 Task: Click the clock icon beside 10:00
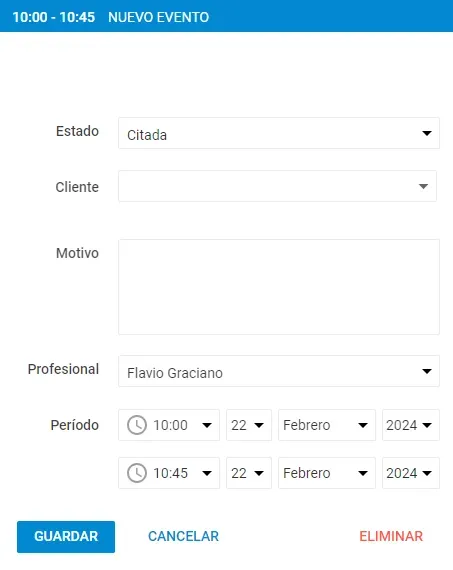click(137, 425)
